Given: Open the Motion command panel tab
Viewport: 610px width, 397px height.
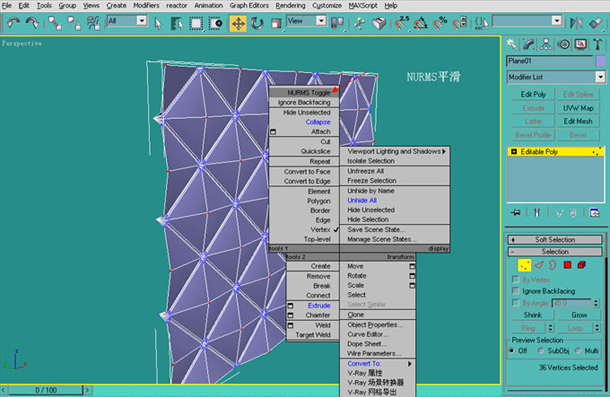Looking at the screenshot, I should (564, 45).
